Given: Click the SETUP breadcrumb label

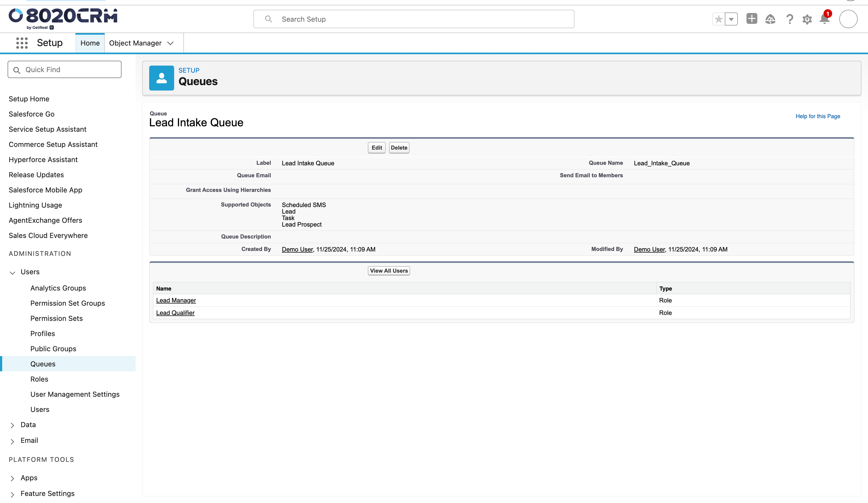Looking at the screenshot, I should pos(189,70).
